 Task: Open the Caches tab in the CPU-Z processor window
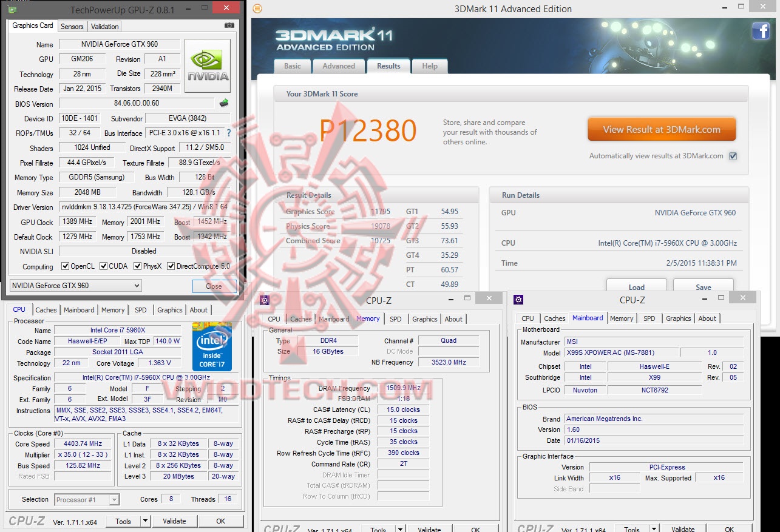46,310
